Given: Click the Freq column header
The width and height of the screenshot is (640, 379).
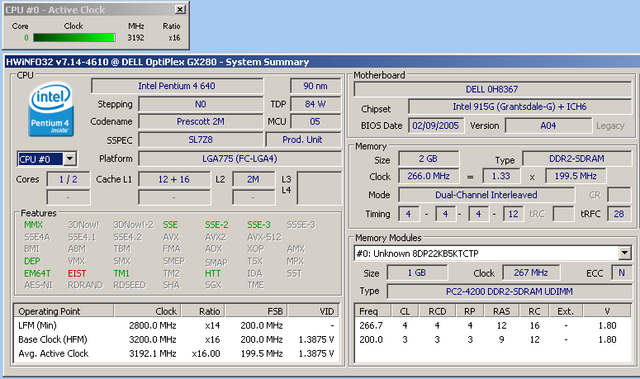Looking at the screenshot, I should click(x=373, y=311).
